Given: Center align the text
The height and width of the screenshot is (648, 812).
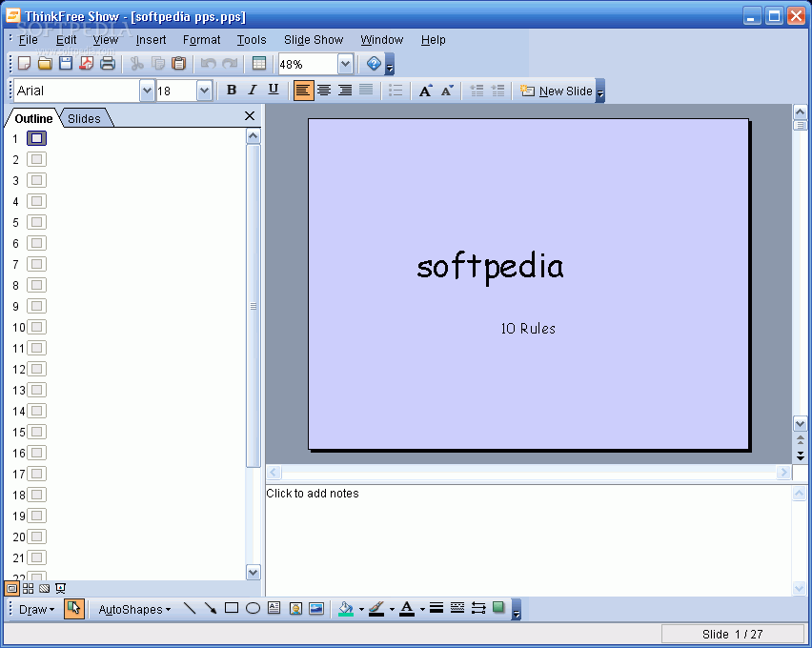Looking at the screenshot, I should point(324,91).
